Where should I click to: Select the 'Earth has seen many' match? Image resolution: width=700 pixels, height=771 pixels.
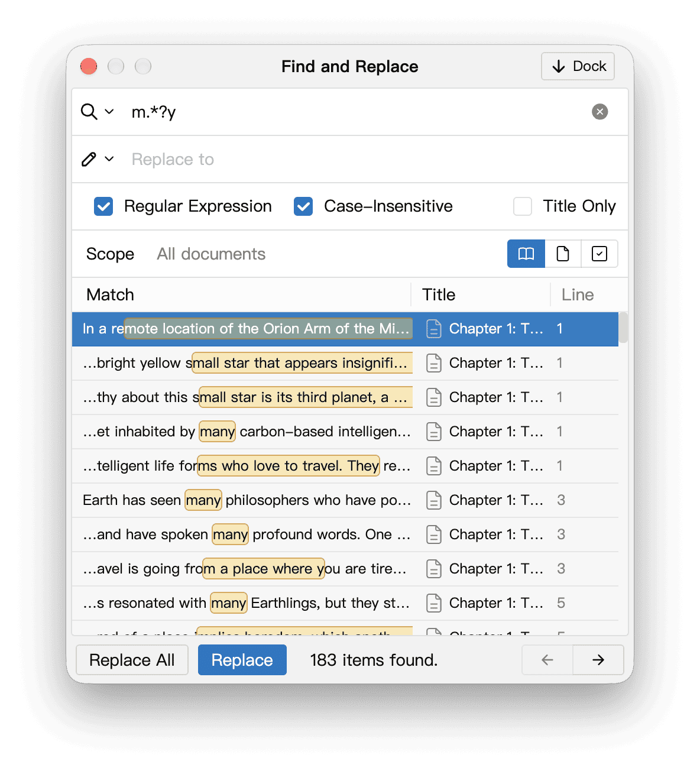pos(345,500)
